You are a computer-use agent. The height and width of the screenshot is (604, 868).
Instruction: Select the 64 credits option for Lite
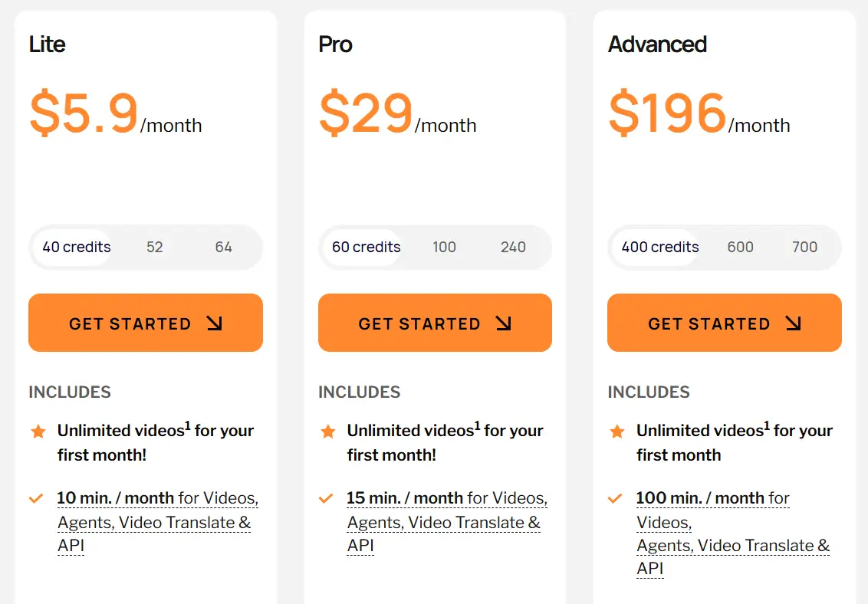coord(223,248)
